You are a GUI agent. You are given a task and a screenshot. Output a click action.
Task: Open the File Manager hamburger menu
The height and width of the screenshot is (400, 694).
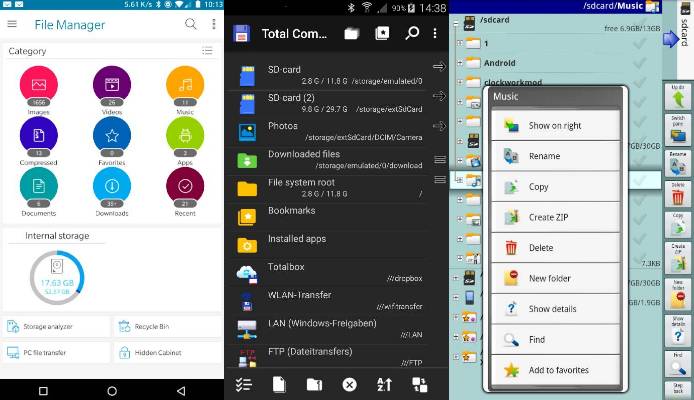[12, 24]
